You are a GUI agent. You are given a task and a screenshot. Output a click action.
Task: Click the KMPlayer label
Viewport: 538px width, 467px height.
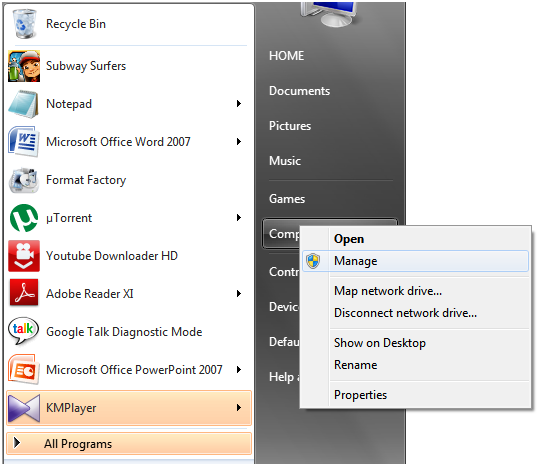coord(71,408)
